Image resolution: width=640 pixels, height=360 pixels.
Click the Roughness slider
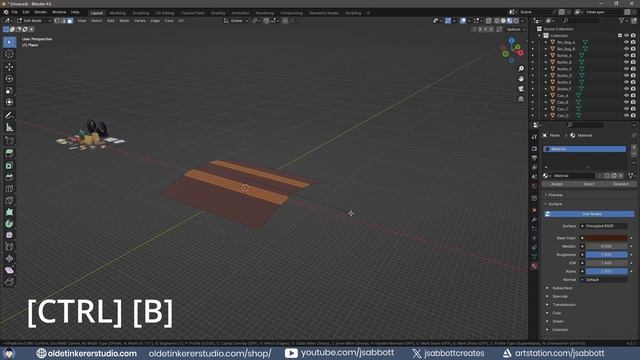(x=607, y=255)
